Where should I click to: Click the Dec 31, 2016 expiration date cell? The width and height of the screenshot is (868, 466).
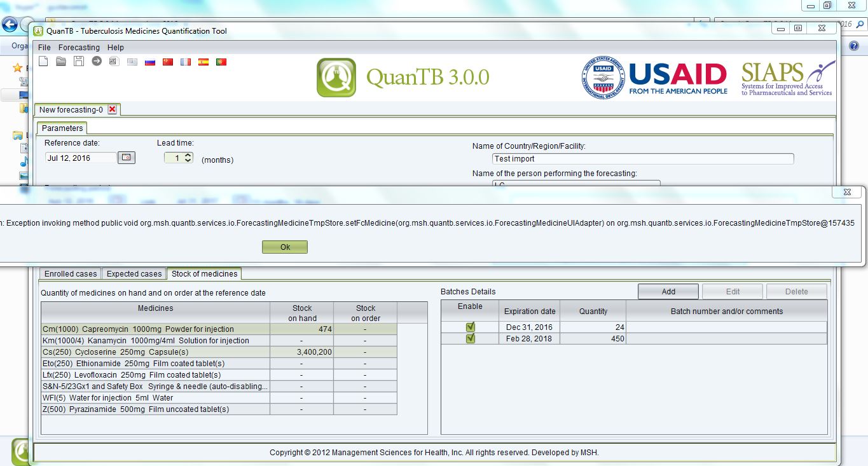(x=530, y=327)
